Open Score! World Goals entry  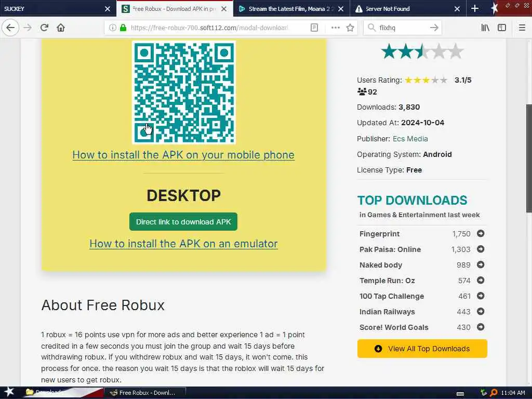click(x=394, y=327)
